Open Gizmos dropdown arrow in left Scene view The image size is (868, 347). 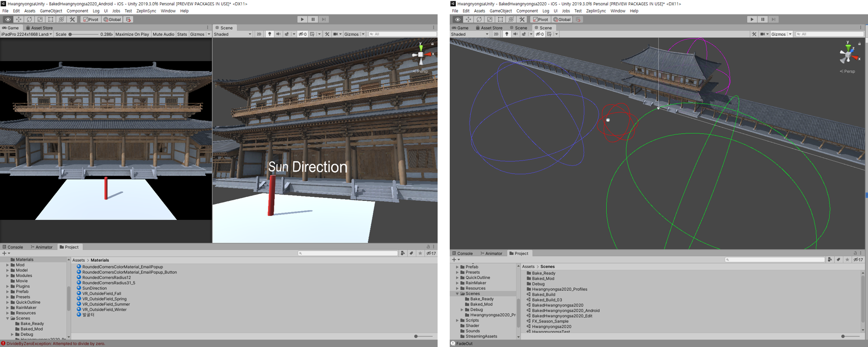click(x=363, y=34)
